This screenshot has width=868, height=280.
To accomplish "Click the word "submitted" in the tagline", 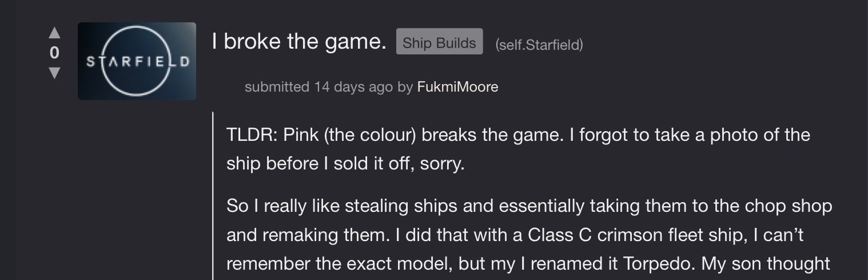I will pyautogui.click(x=277, y=87).
